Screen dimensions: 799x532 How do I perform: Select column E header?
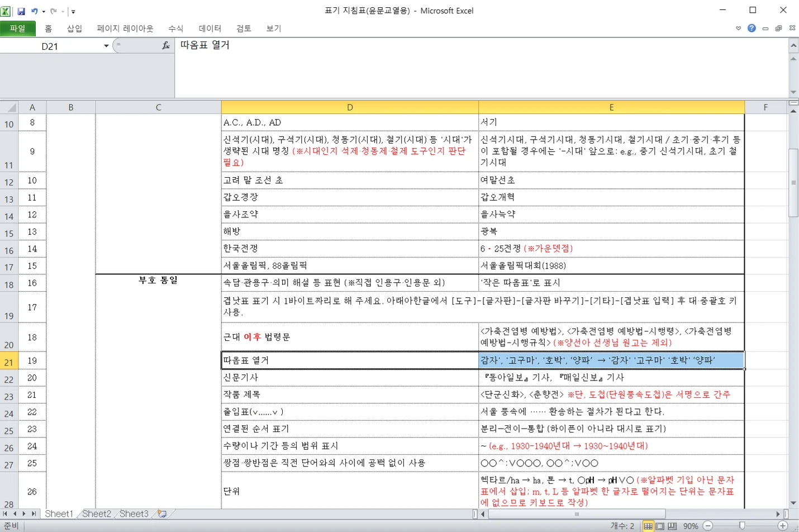[x=611, y=107]
